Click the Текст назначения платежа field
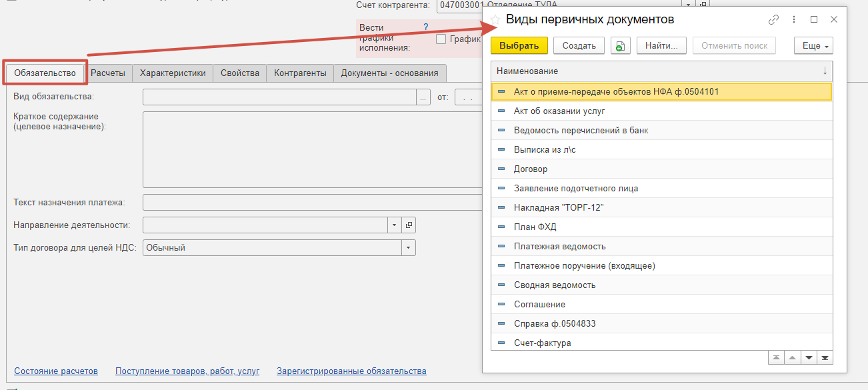This screenshot has width=868, height=390. 312,202
